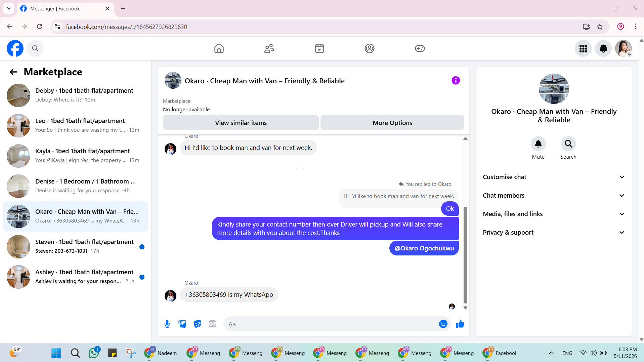Click the Facebook logo
Viewport: 644px width, 362px height.
(15, 48)
